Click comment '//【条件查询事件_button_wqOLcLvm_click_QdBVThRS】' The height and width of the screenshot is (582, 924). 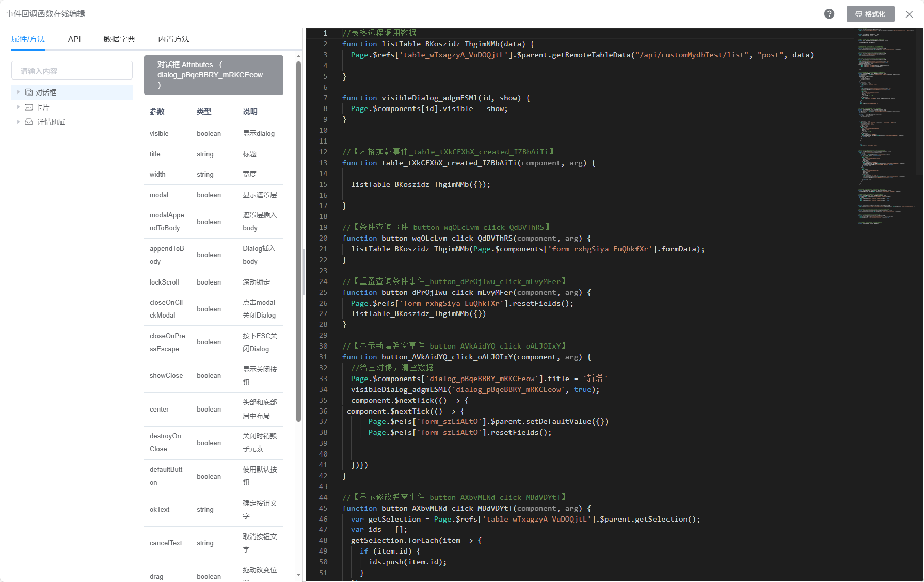click(x=448, y=227)
